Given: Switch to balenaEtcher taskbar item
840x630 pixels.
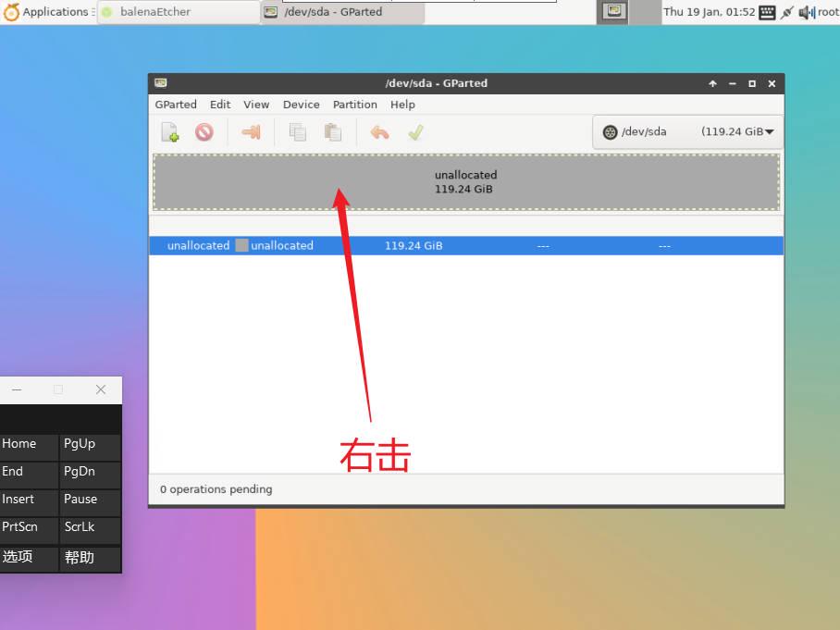Looking at the screenshot, I should coord(179,12).
